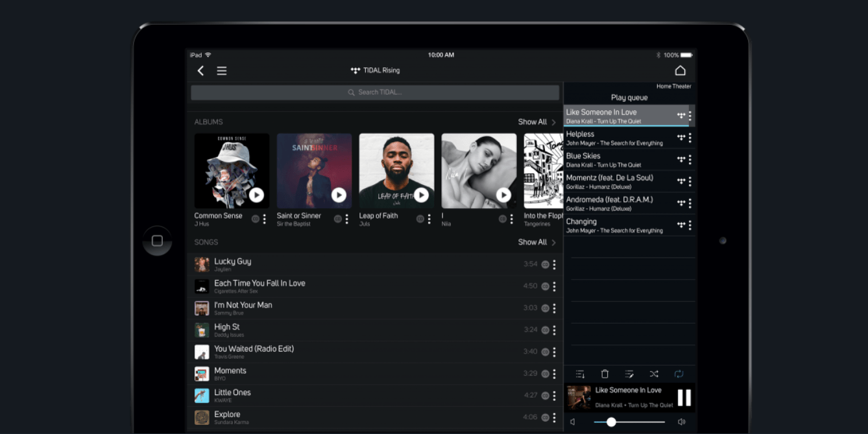Screen dimensions: 868x434
Task: Select the Explore song thumbnail
Action: (202, 417)
